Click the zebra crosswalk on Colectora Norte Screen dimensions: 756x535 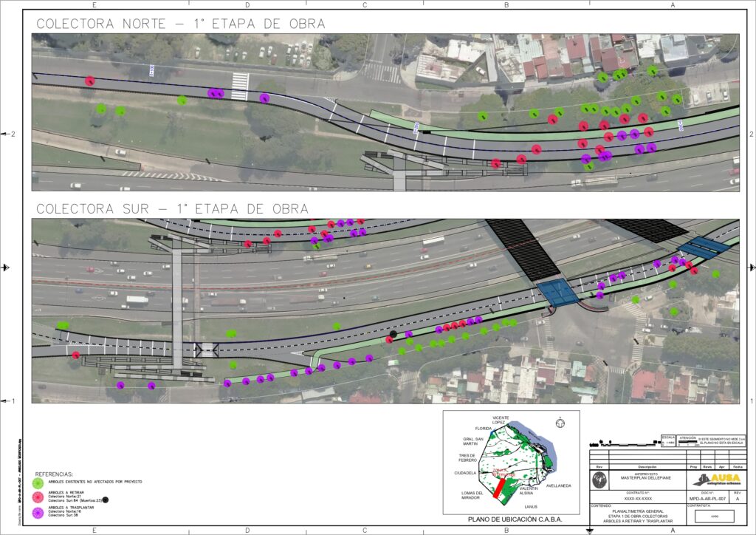(240, 86)
